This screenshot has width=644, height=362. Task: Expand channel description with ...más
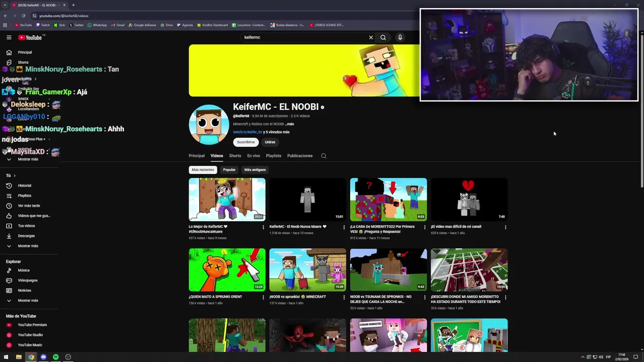pos(289,124)
